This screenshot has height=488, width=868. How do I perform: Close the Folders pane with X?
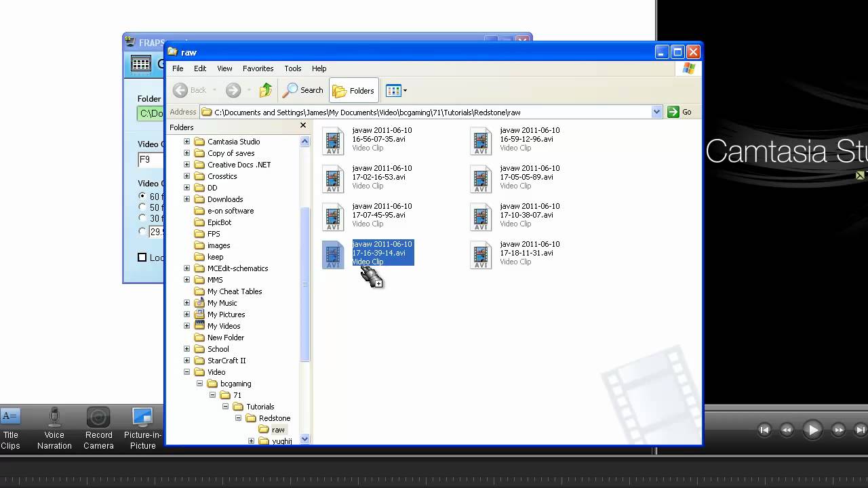(303, 125)
